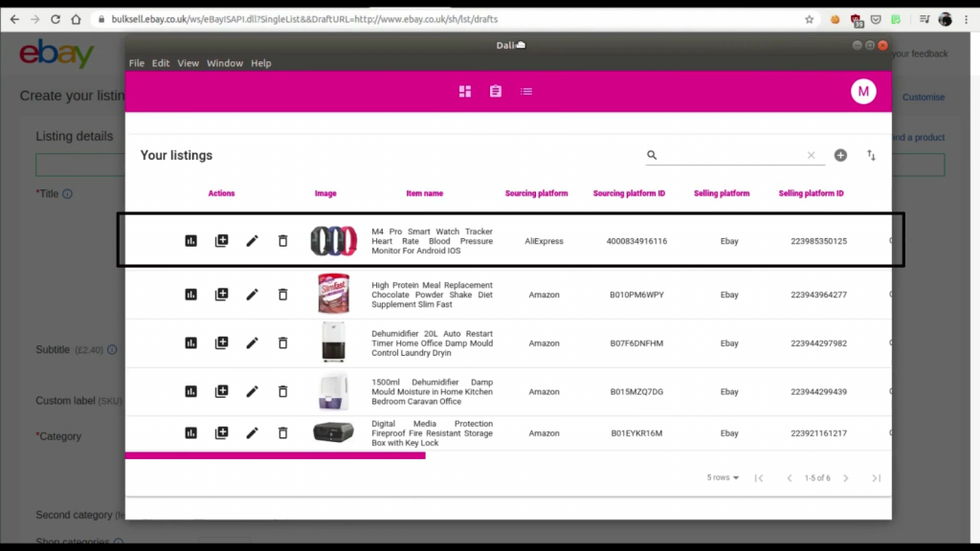Click Customise link on eBay page
This screenshot has height=551, width=980.
[924, 97]
